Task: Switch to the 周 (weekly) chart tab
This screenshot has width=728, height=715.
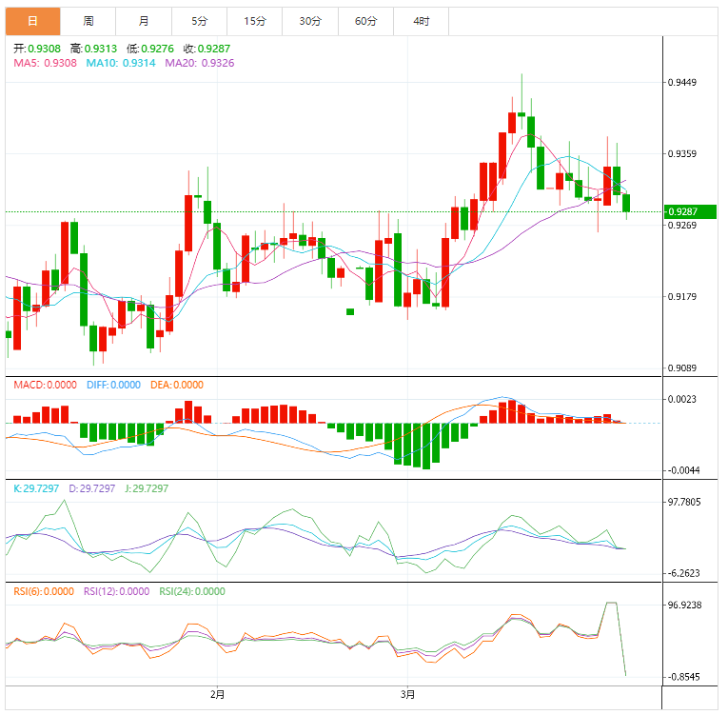Action: pyautogui.click(x=89, y=20)
